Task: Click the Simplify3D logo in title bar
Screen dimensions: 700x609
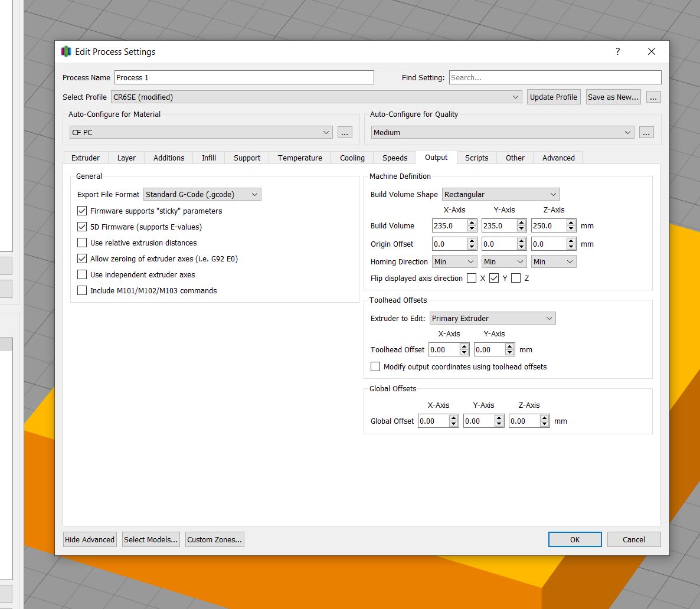Action: (x=66, y=51)
